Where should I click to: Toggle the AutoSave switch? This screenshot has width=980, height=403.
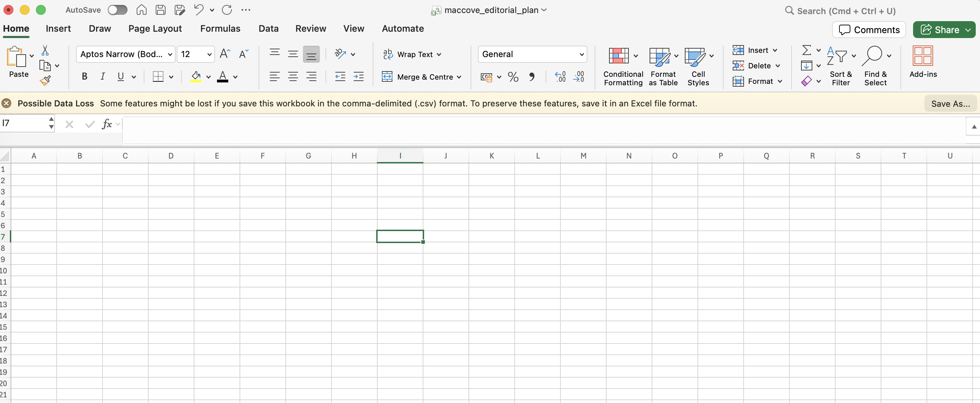[117, 10]
